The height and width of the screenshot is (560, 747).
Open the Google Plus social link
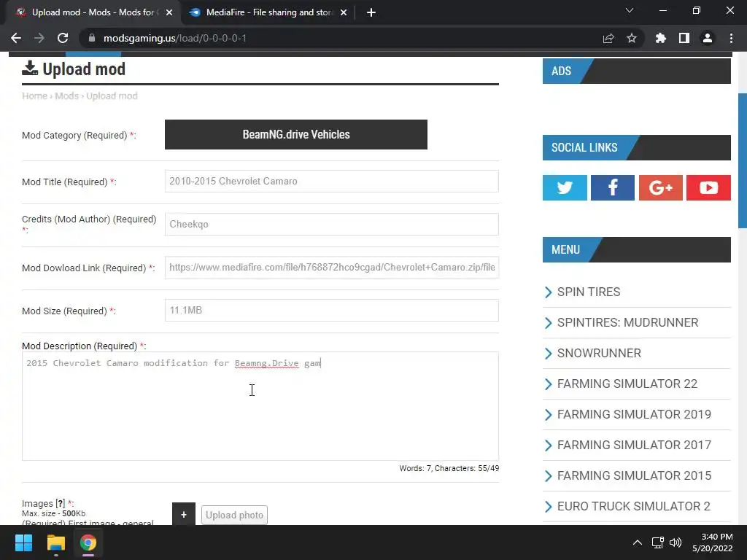click(661, 187)
